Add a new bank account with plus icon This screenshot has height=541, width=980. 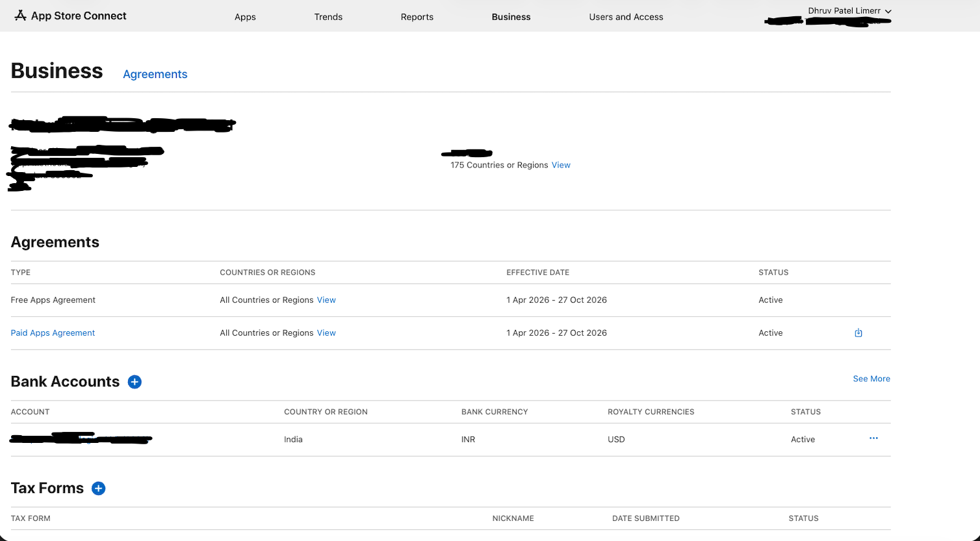(x=135, y=382)
